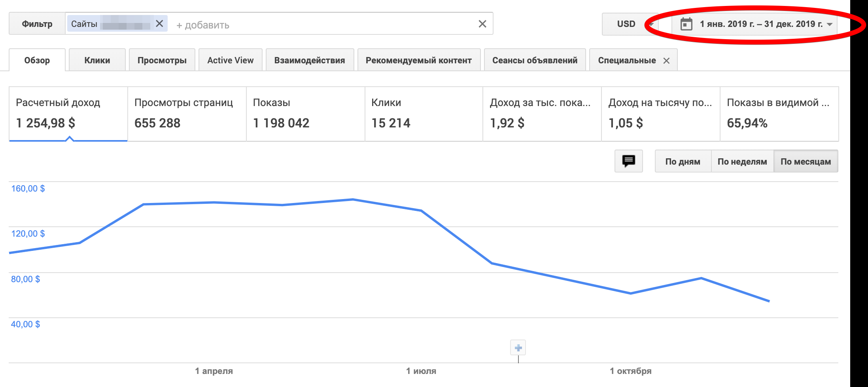This screenshot has width=868, height=387.
Task: Open the USD currency dropdown
Action: (629, 24)
